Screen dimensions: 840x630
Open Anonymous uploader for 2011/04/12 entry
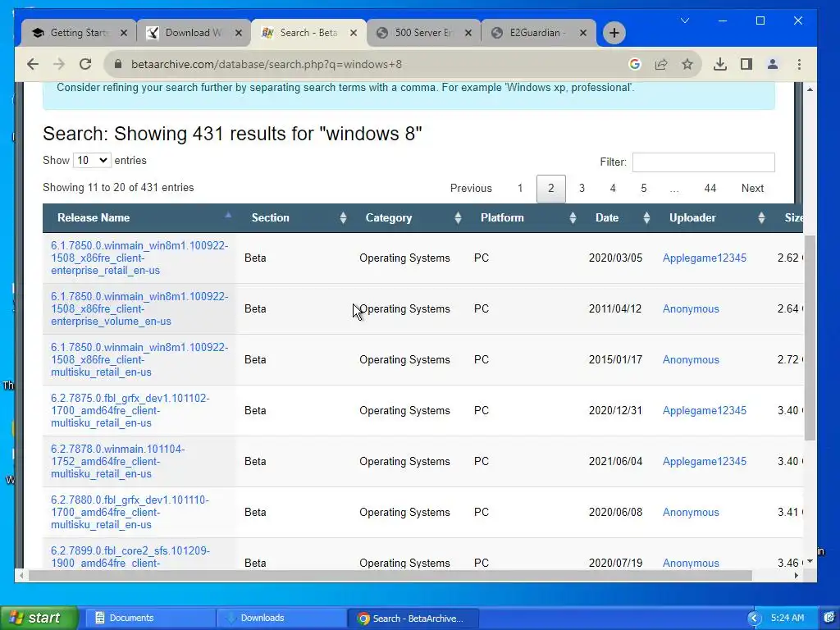pyautogui.click(x=691, y=309)
